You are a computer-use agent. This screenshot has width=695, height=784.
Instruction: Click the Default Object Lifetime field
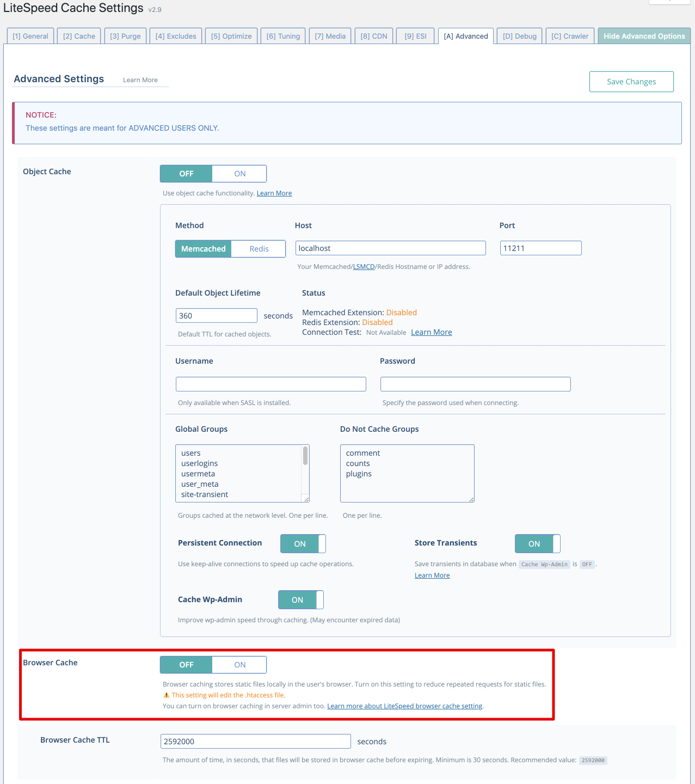pos(217,316)
